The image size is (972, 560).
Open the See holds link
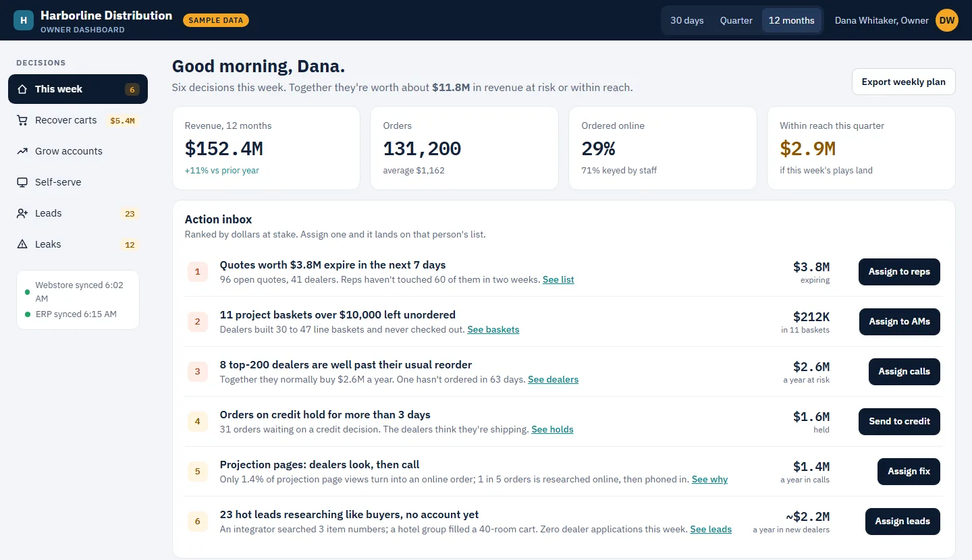click(552, 429)
